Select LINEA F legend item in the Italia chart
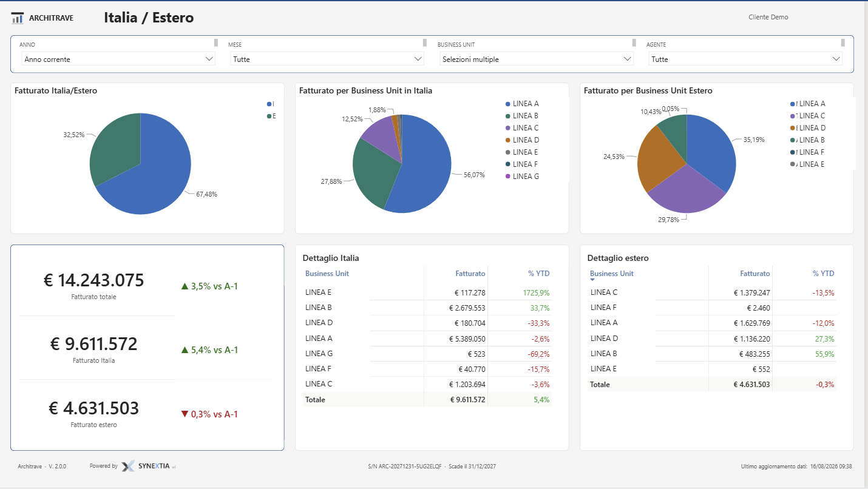 [522, 164]
